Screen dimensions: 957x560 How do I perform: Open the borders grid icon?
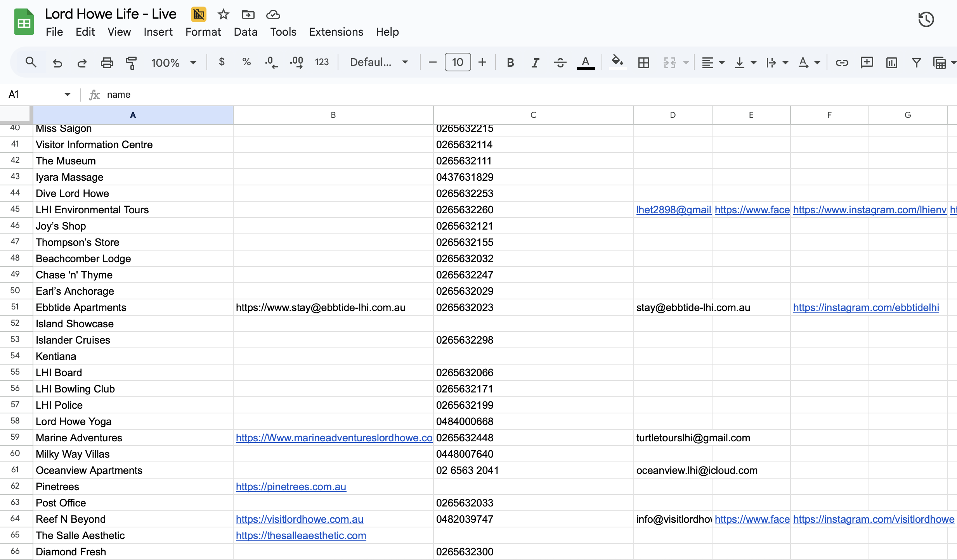click(643, 62)
